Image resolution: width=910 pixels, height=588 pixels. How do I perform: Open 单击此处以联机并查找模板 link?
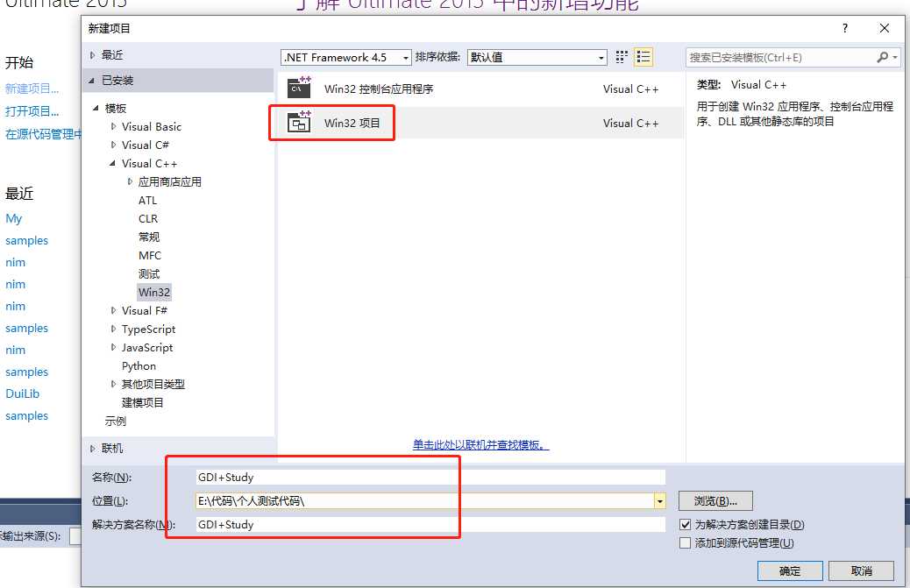[480, 445]
